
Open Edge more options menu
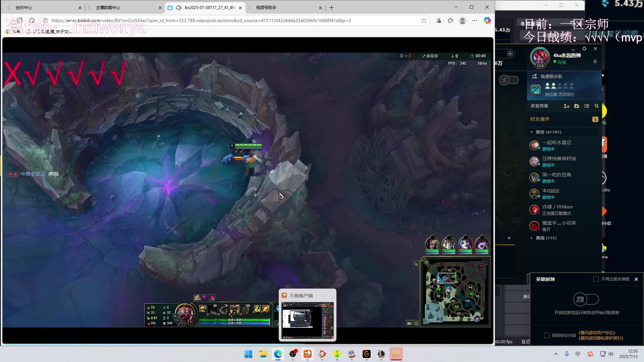click(474, 20)
